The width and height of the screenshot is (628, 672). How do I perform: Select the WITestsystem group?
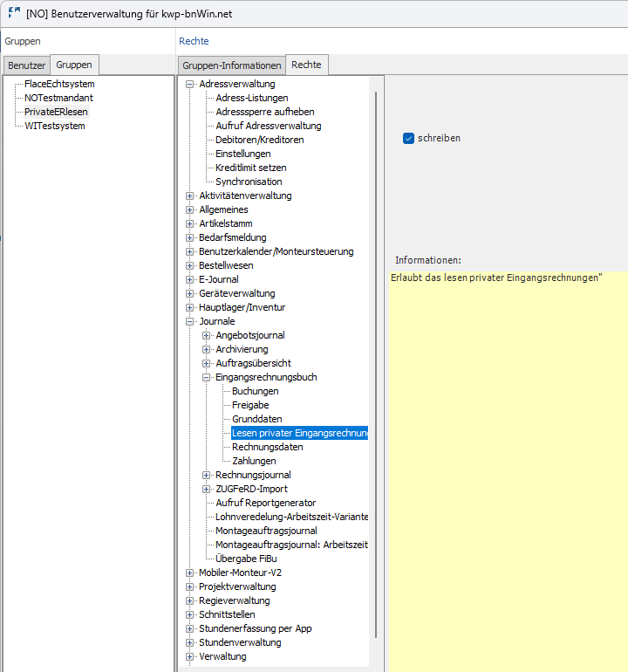coord(55,126)
